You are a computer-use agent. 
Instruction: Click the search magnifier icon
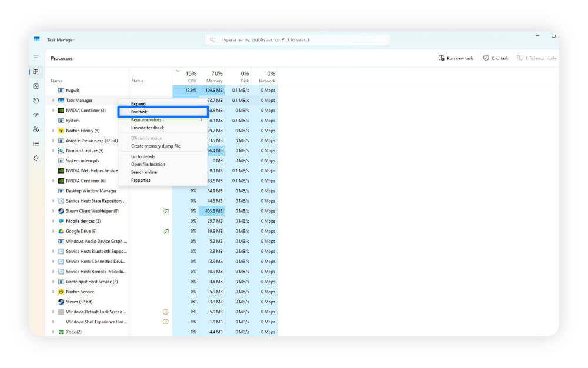pos(212,40)
